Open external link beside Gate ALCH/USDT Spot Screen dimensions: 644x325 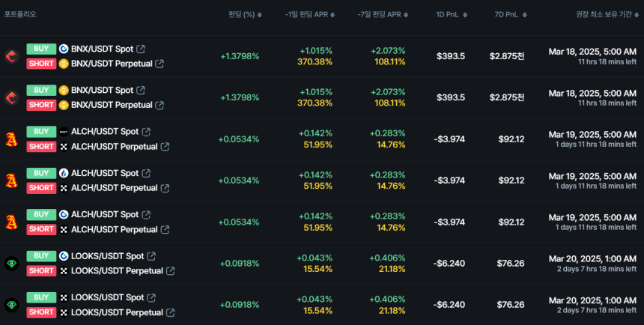pyautogui.click(x=146, y=214)
